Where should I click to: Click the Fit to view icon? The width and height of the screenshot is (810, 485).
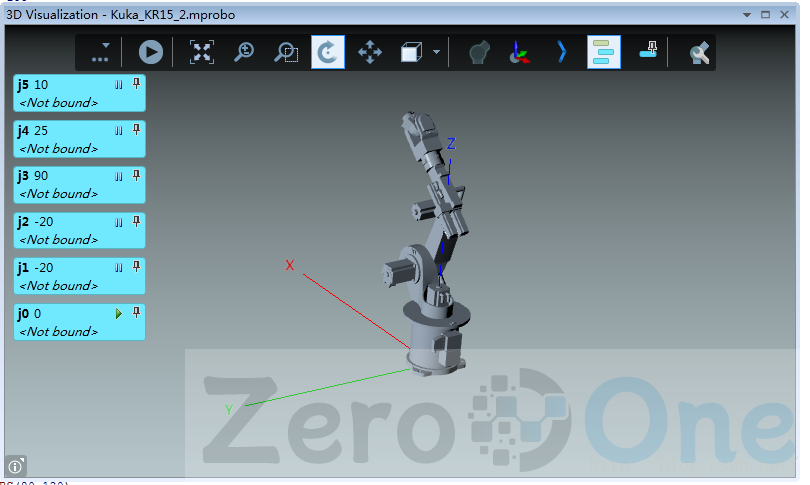[x=202, y=52]
